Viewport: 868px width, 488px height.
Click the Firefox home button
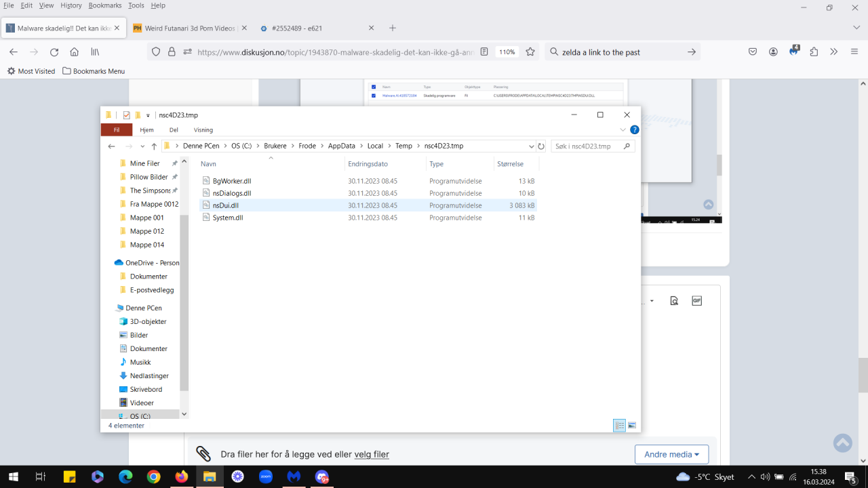(75, 52)
